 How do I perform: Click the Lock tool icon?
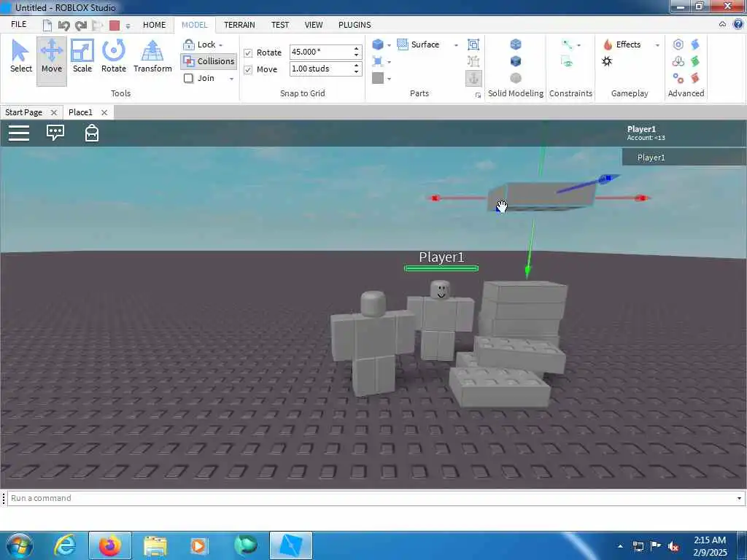189,44
